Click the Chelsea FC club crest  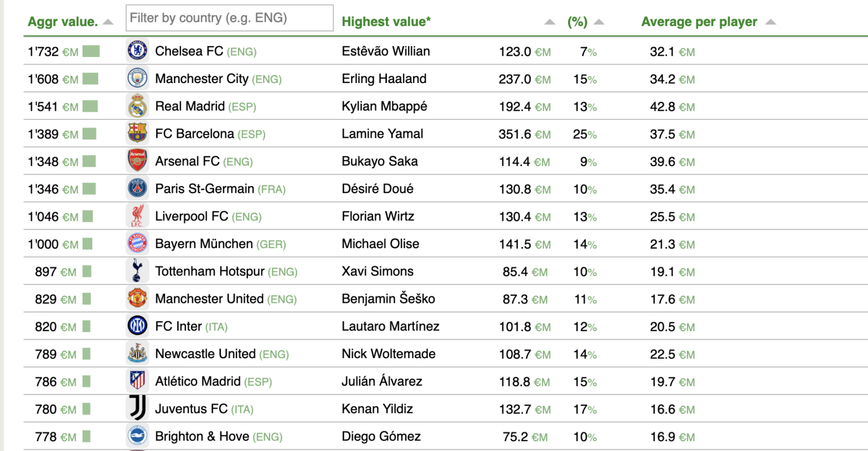click(137, 51)
